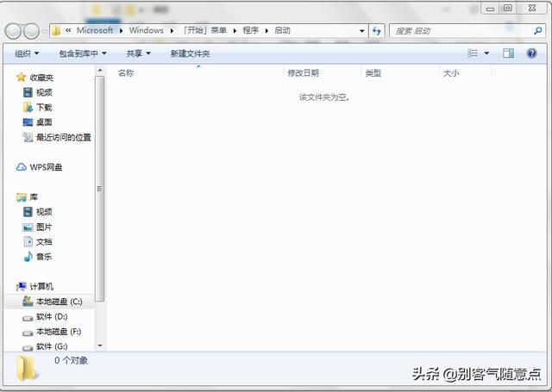The width and height of the screenshot is (552, 392).
Task: Open help with the question mark icon
Action: (531, 53)
